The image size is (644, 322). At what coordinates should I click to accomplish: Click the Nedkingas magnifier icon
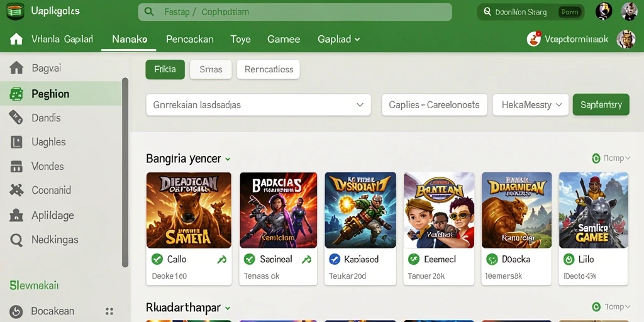[16, 240]
